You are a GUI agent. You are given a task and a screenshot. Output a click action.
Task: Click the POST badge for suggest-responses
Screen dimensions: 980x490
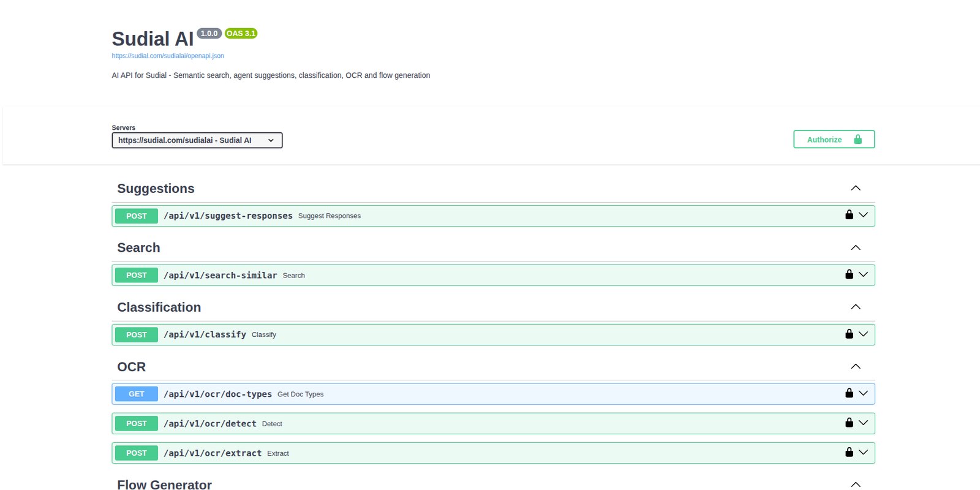pyautogui.click(x=137, y=216)
